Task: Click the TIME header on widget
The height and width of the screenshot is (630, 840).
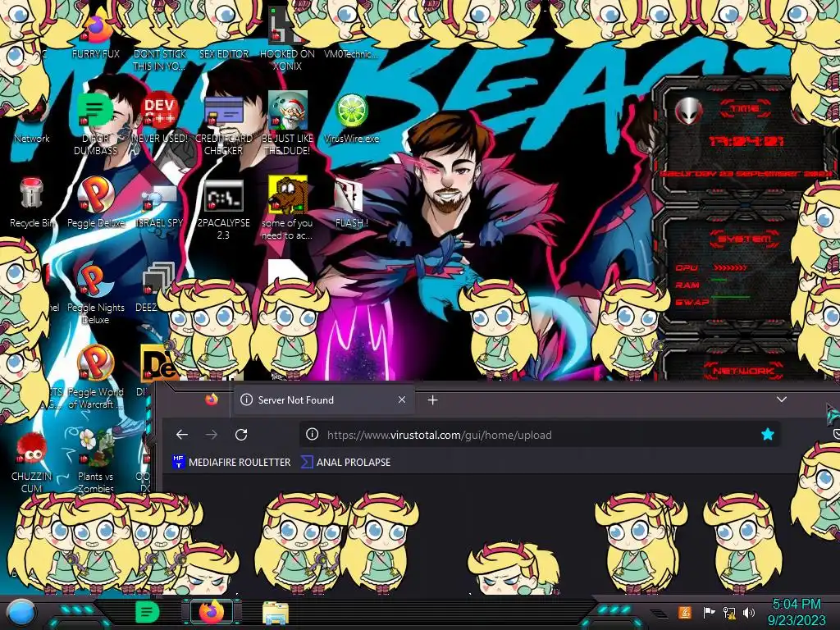Action: click(745, 109)
